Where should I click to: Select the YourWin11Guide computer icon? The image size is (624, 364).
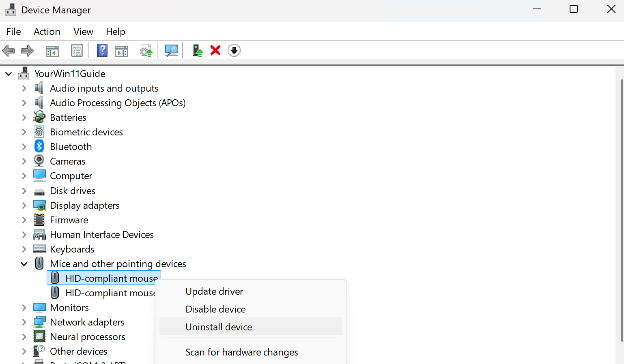coord(24,73)
